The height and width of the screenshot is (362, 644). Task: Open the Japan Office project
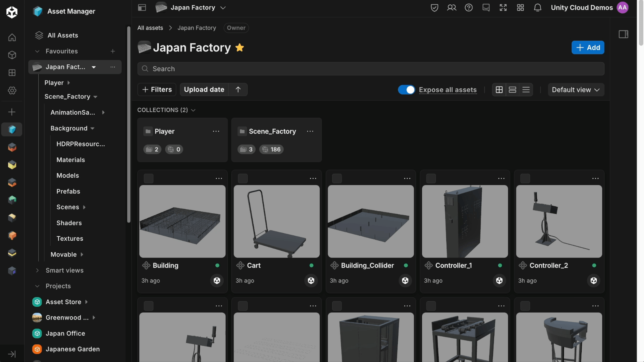click(65, 333)
